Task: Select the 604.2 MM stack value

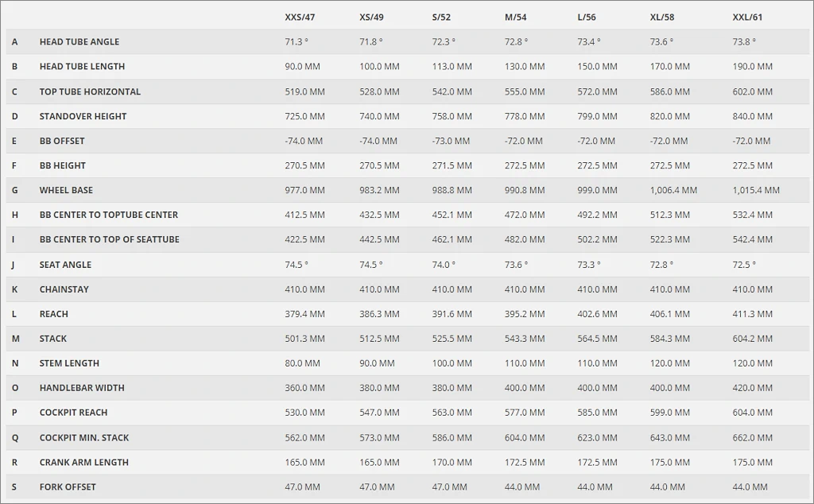Action: click(x=752, y=339)
